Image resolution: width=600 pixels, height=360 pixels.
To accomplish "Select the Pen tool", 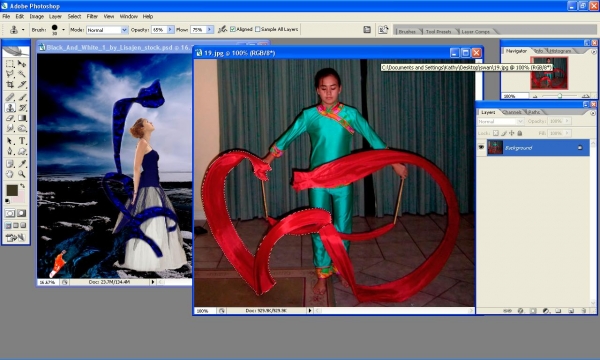I will pyautogui.click(x=10, y=151).
